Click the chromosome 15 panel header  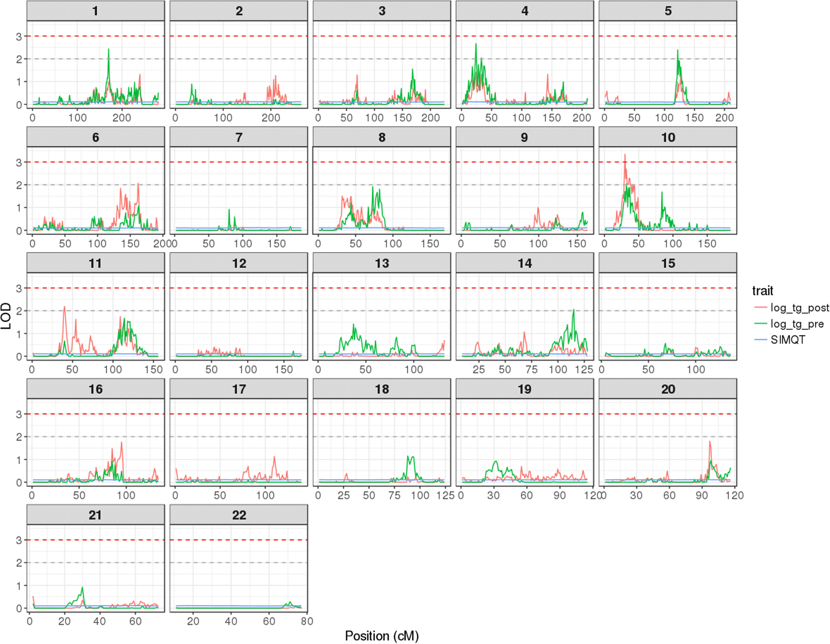(668, 263)
